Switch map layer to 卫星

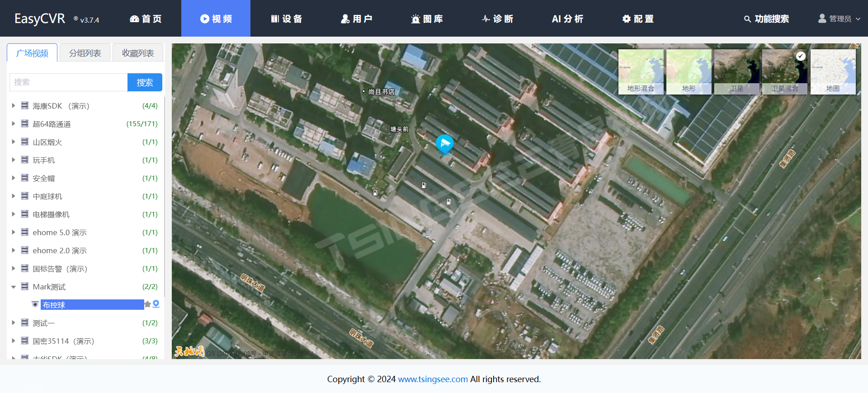(737, 72)
